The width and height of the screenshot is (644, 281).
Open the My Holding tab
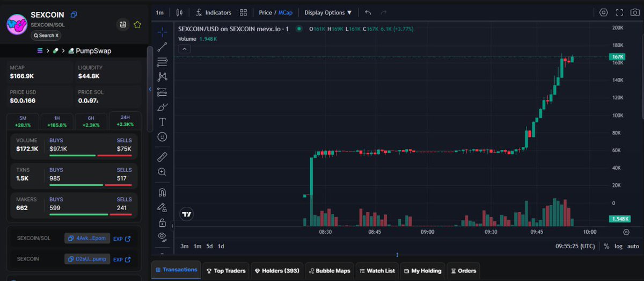[x=423, y=271]
